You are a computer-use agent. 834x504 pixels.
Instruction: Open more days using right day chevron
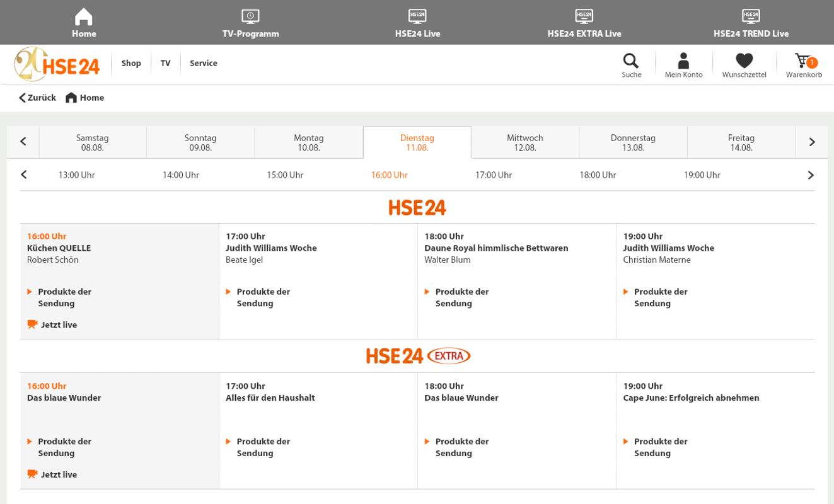812,141
